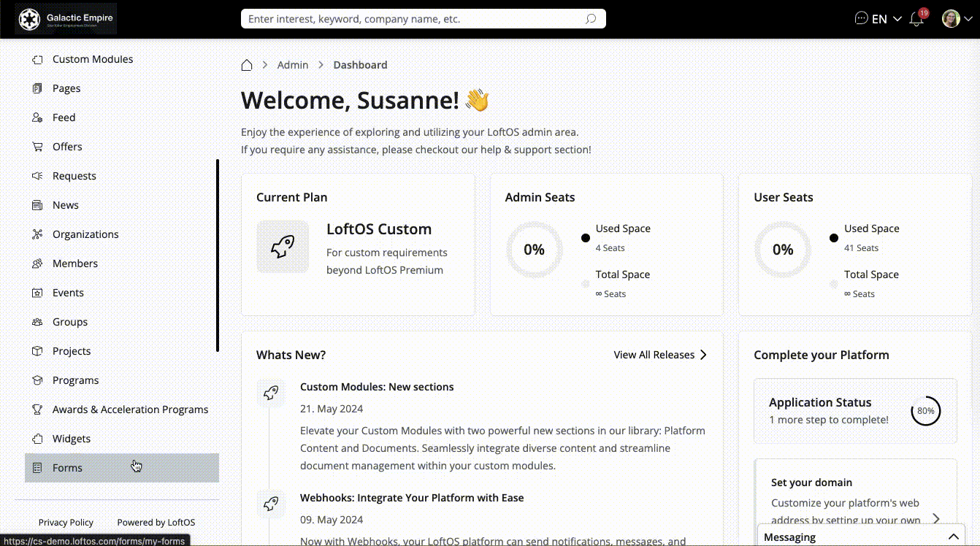The width and height of the screenshot is (980, 546).
Task: Open the Set your domain arrow
Action: pos(936,518)
